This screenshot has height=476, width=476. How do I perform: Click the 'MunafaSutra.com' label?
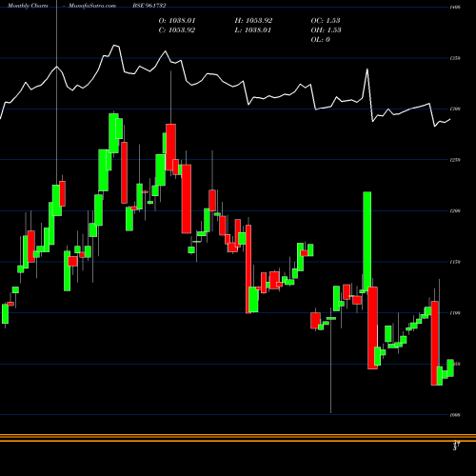92,6
